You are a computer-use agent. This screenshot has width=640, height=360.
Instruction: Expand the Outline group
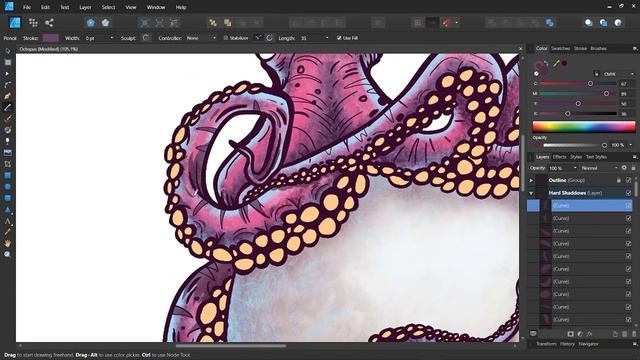point(531,180)
